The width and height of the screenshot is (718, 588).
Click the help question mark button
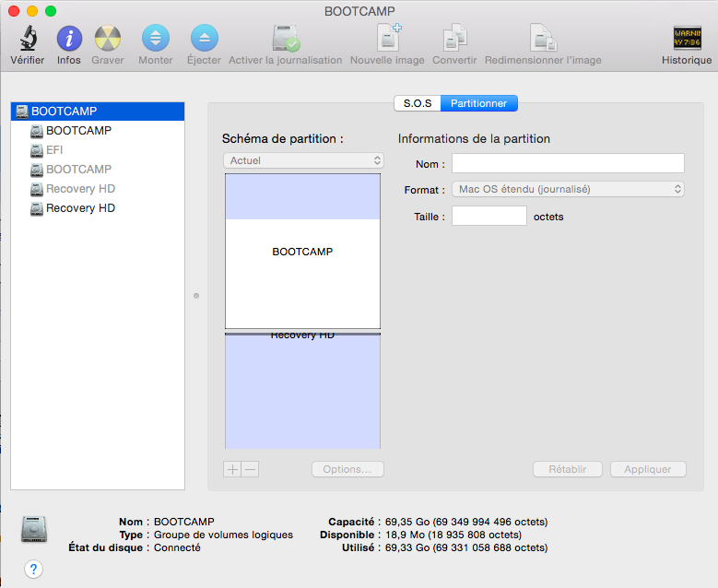pyautogui.click(x=33, y=570)
